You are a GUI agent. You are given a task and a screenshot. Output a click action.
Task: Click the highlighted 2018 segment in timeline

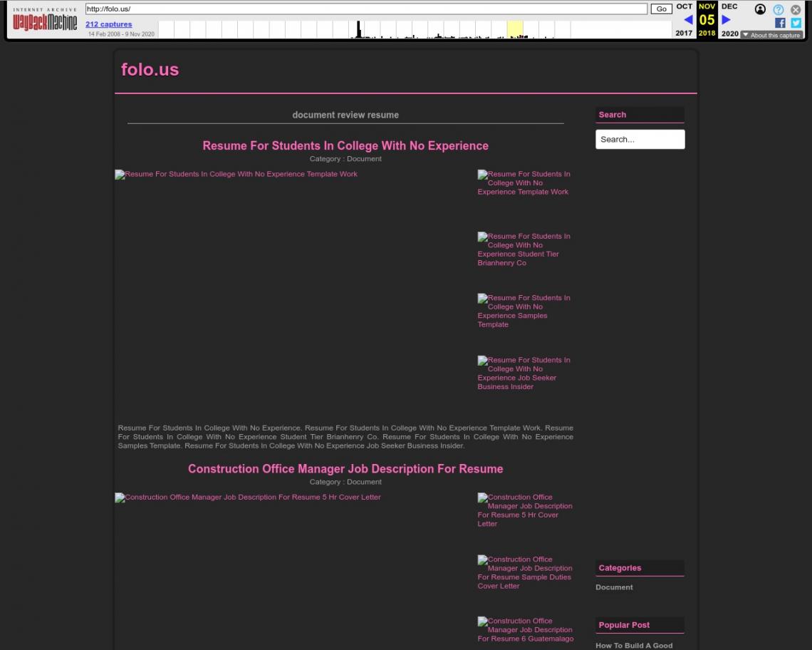[515, 29]
